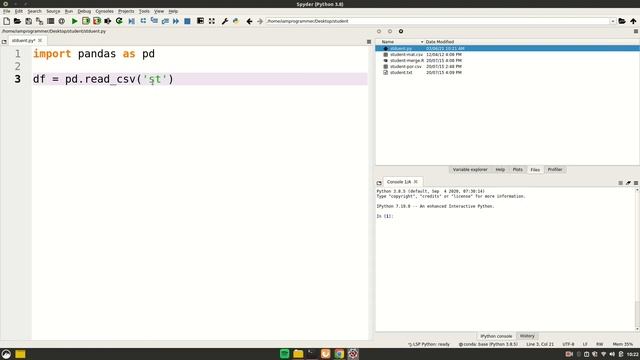Start debugging the file
This screenshot has height=360, width=640.
click(x=131, y=21)
